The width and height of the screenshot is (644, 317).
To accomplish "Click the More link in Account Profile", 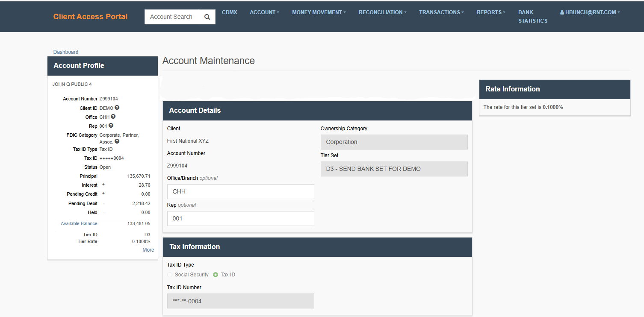I will (x=148, y=250).
